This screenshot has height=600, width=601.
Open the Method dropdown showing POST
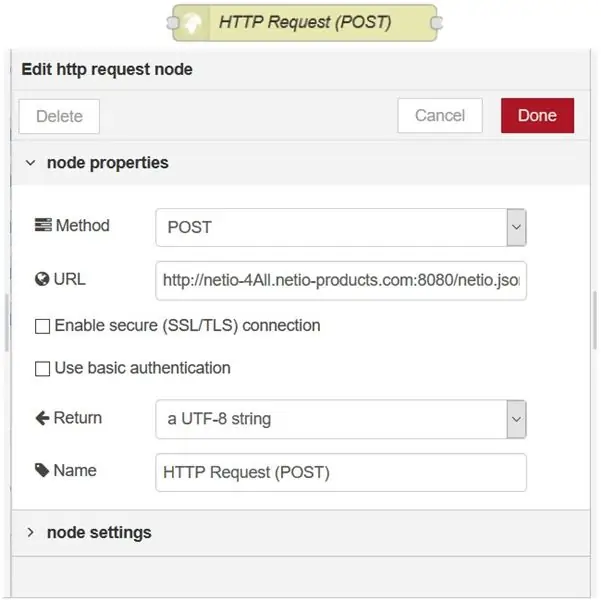(x=341, y=227)
